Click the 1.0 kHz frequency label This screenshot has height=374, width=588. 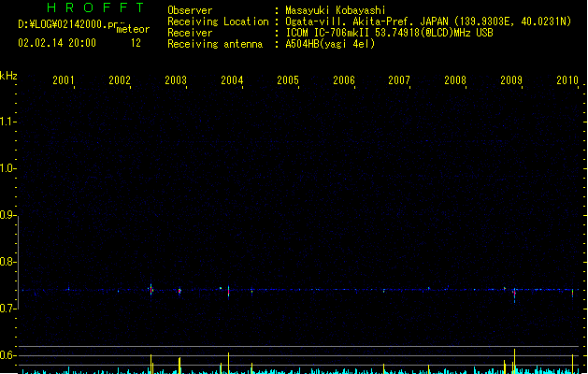tap(7, 168)
